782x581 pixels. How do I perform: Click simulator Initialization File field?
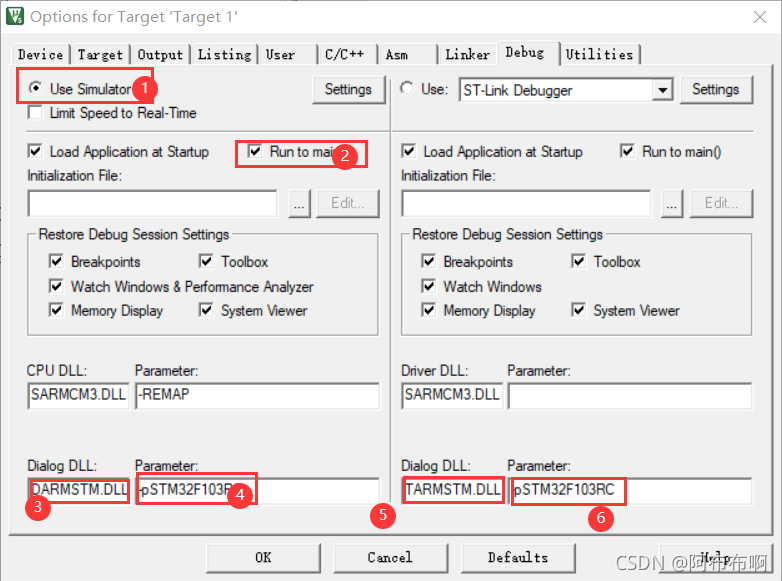[x=152, y=203]
